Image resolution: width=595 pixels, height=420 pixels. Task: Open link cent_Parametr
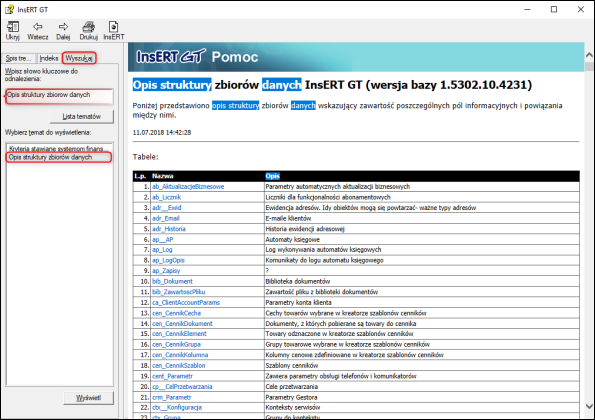click(x=172, y=376)
